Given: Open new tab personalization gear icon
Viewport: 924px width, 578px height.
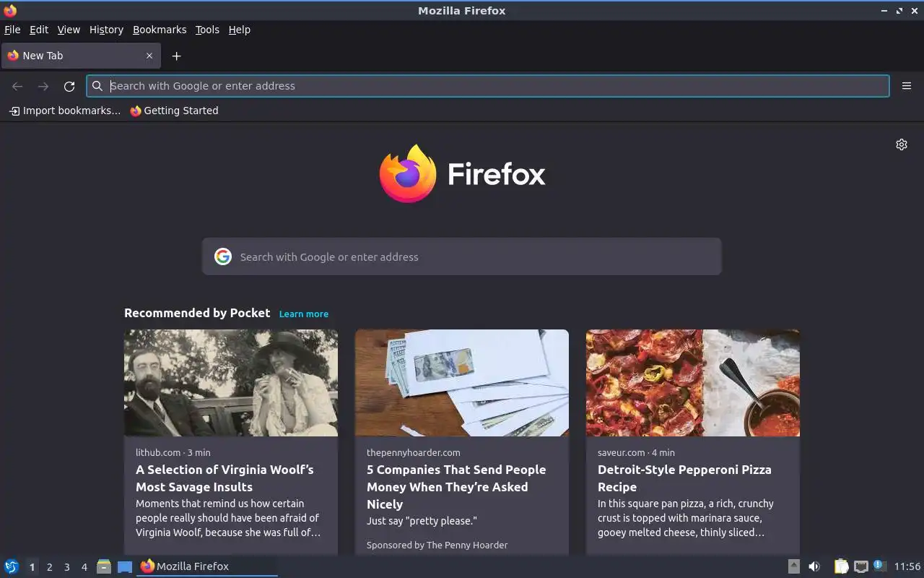Looking at the screenshot, I should pos(902,144).
